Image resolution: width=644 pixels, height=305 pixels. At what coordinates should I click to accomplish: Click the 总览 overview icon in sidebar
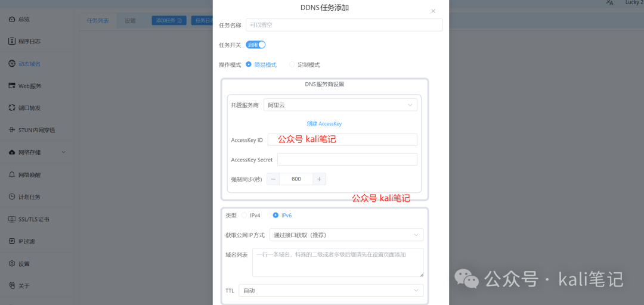12,20
